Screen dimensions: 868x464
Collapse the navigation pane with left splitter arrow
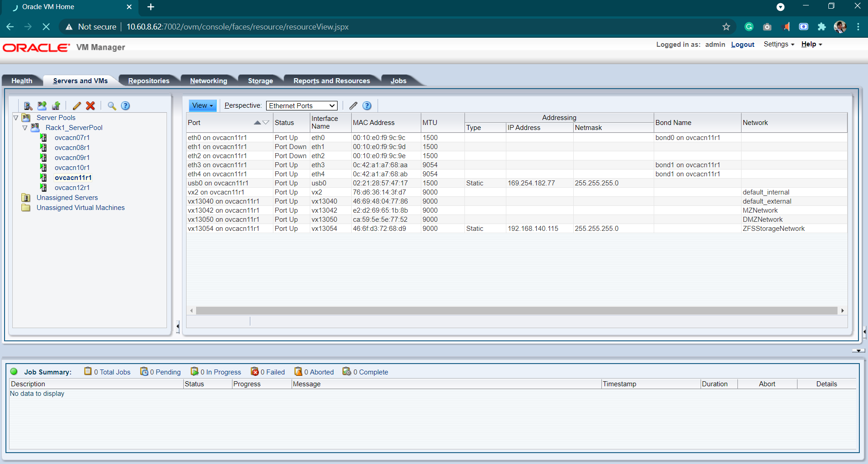(x=177, y=326)
